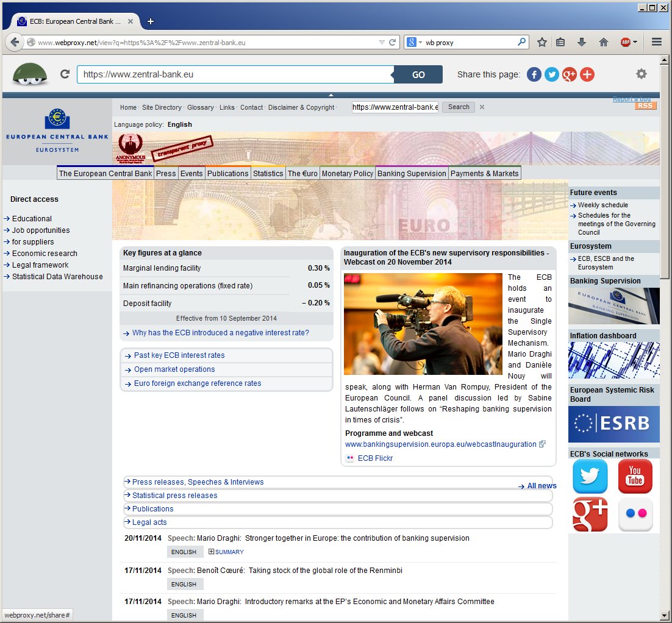Expand Legal acts section

coord(149,522)
